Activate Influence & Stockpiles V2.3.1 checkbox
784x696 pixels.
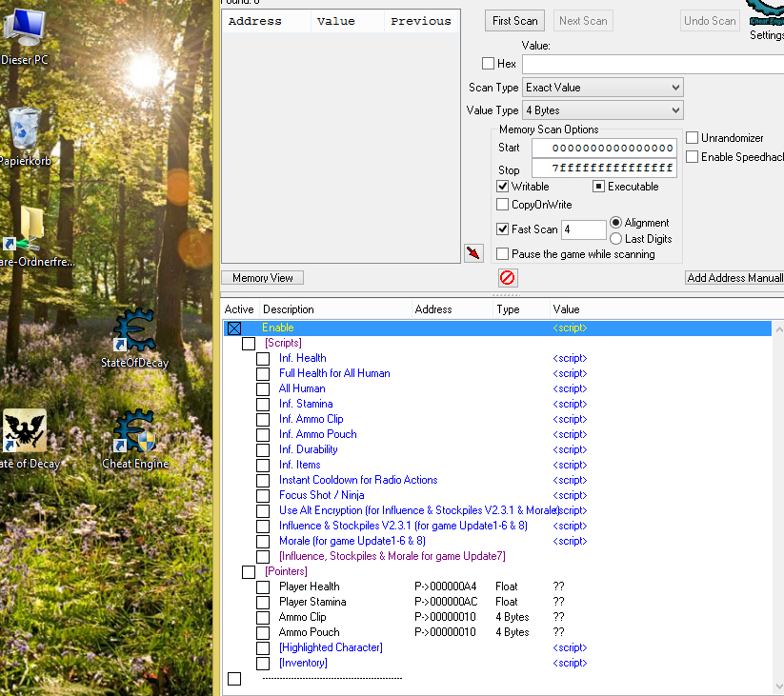[263, 527]
